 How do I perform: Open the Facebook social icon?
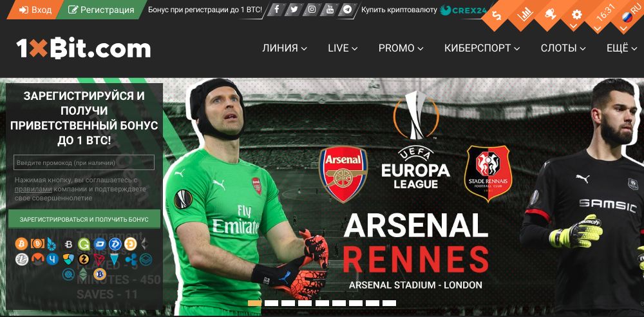click(276, 10)
